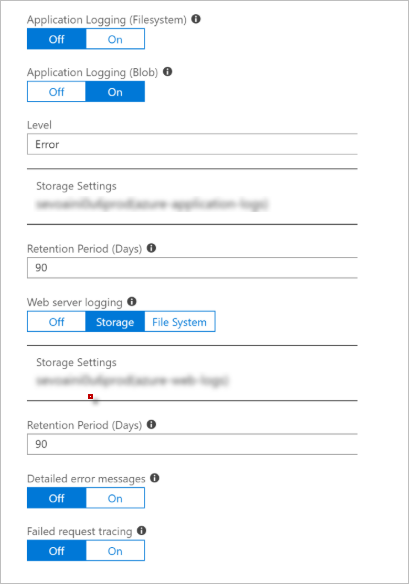
Task: Open the Level dropdown showing Error
Action: pyautogui.click(x=192, y=144)
